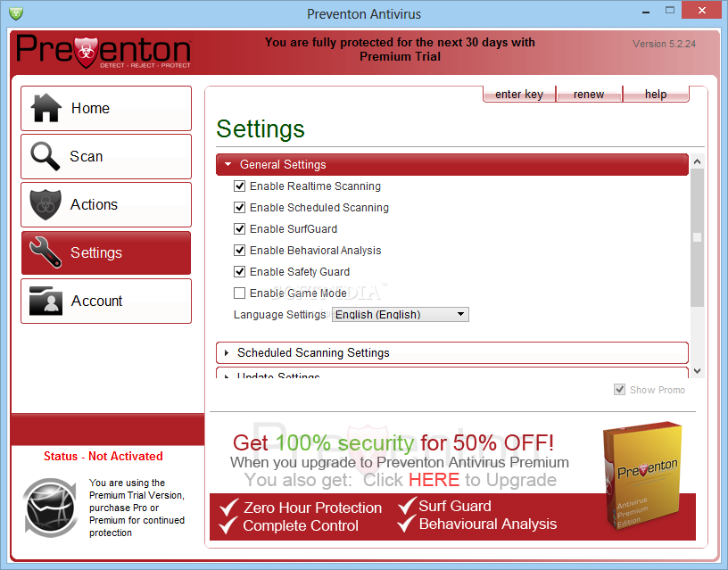The image size is (728, 570).
Task: Click scrollbar down arrow in settings list
Action: coord(697,371)
